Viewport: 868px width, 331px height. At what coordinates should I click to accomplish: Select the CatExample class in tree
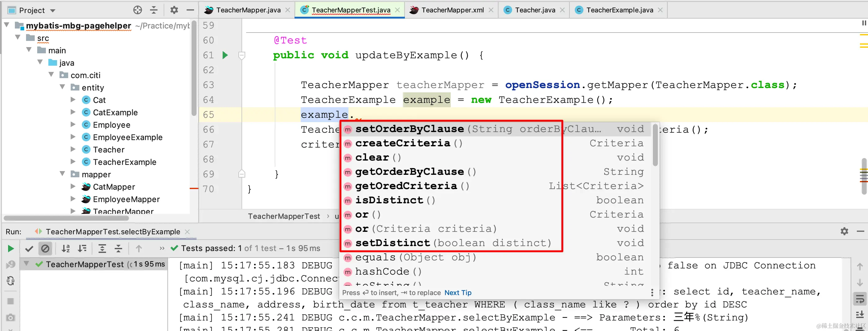point(115,112)
